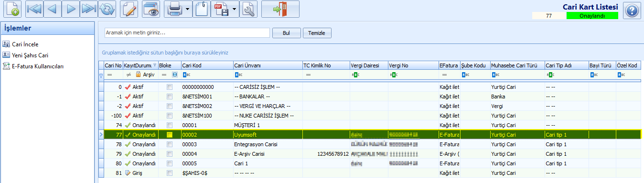
Task: Select the E-Arşiv Carisi row name
Action: (249, 154)
